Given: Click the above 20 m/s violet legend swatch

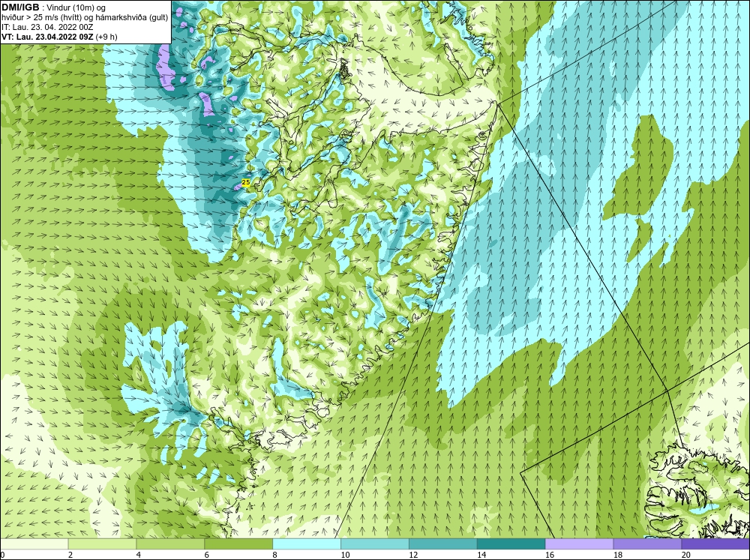Looking at the screenshot, I should tap(715, 544).
